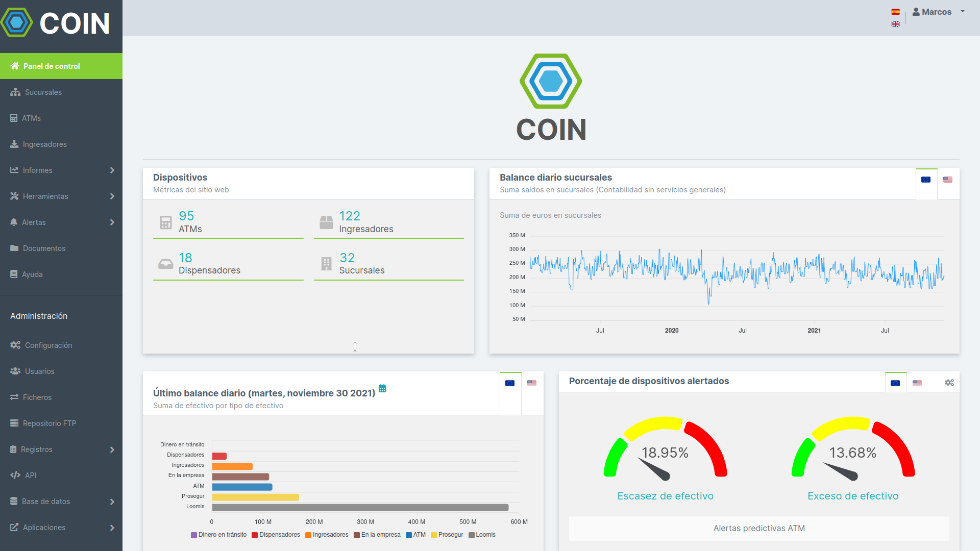The image size is (980, 551).
Task: Open the 18 Dispensadores metric link
Action: coord(228,264)
